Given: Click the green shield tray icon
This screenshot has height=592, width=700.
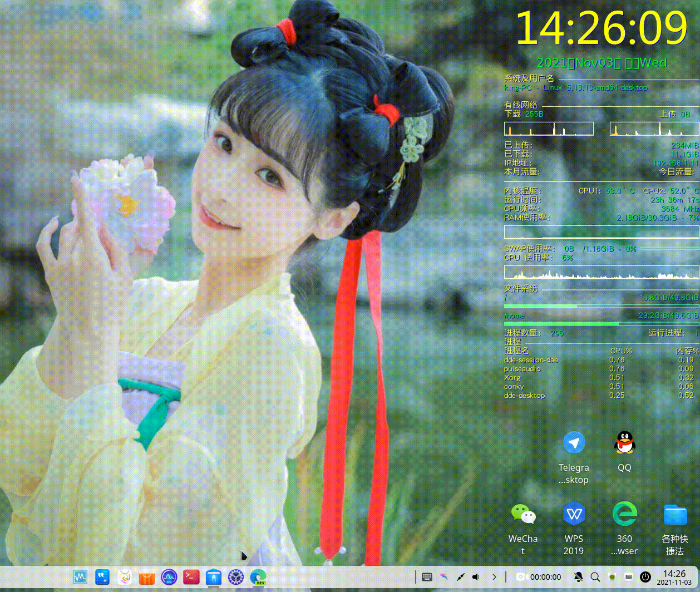Looking at the screenshot, I should tap(612, 576).
